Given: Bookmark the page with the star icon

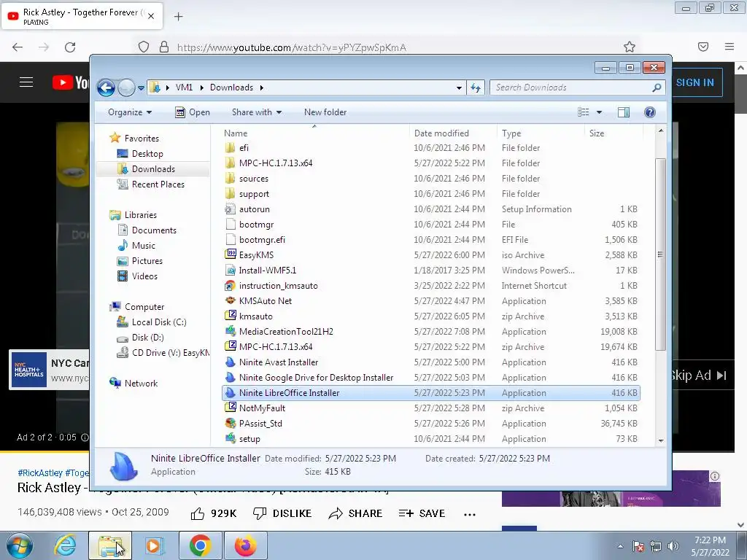Looking at the screenshot, I should tap(630, 47).
